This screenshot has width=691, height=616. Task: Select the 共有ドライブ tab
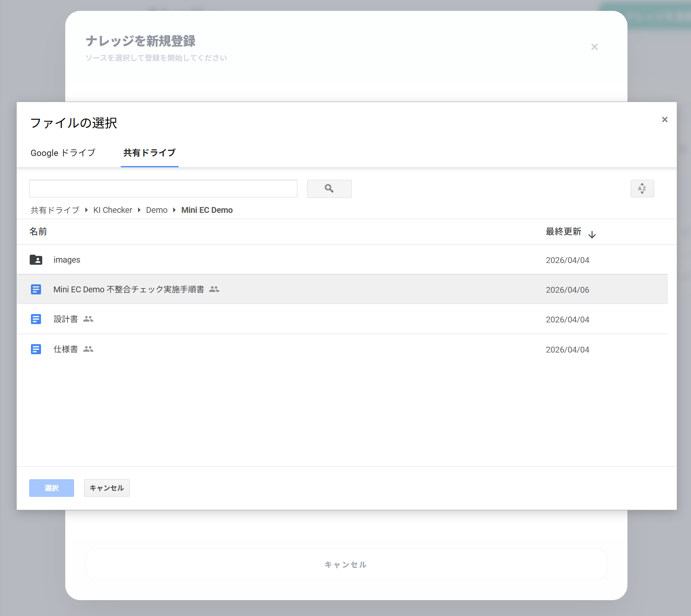(149, 153)
